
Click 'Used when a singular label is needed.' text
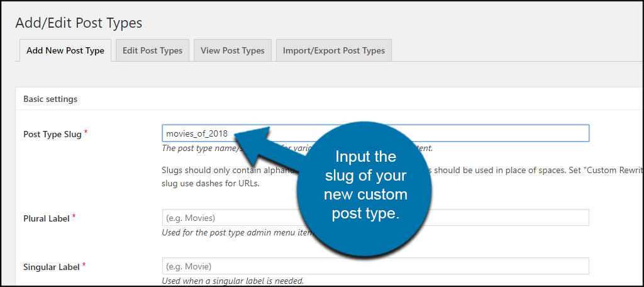click(233, 281)
